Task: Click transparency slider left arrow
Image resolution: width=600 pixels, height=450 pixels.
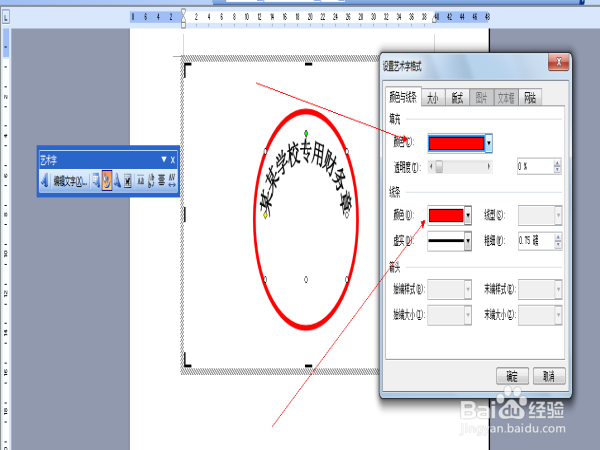Action: click(x=431, y=166)
